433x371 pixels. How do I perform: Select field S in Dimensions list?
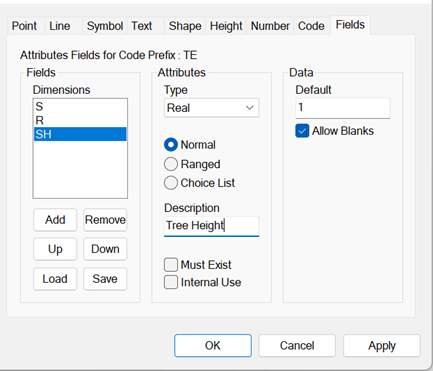click(80, 106)
